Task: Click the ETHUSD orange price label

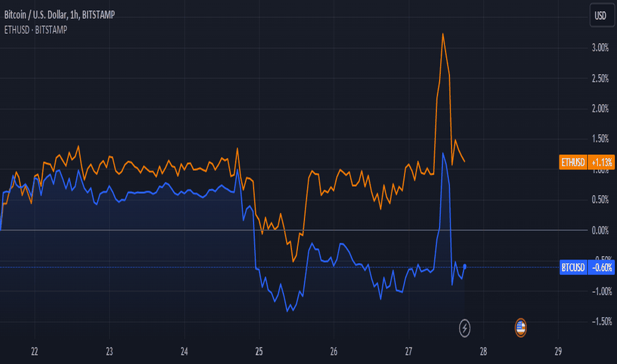Action: tap(573, 162)
